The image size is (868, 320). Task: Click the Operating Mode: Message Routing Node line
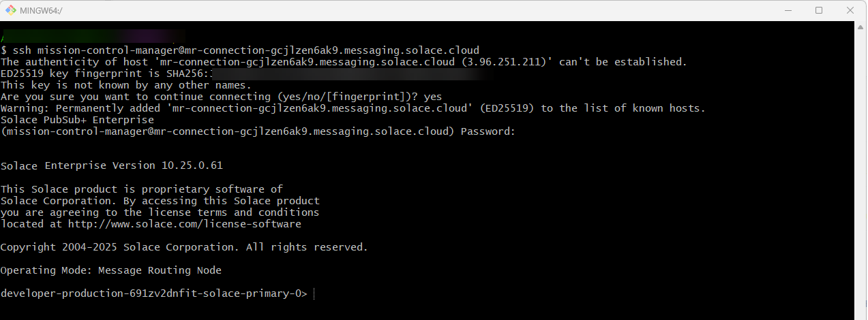[x=111, y=270]
